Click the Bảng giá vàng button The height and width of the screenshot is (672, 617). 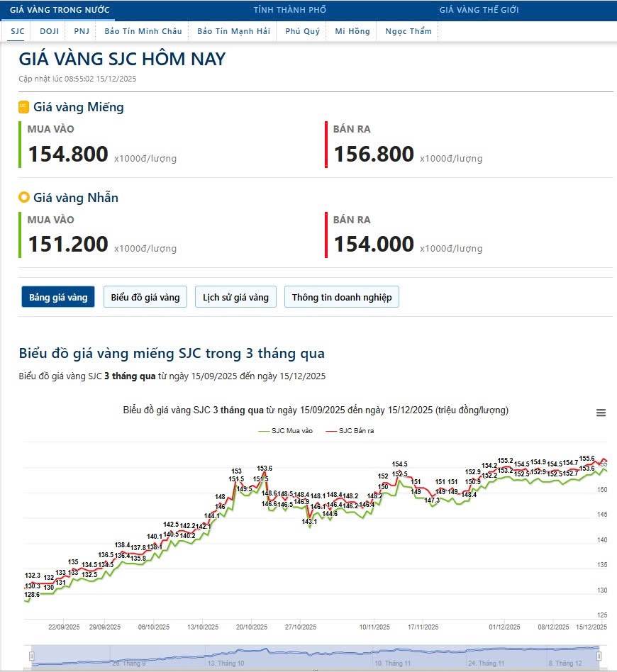(x=58, y=297)
